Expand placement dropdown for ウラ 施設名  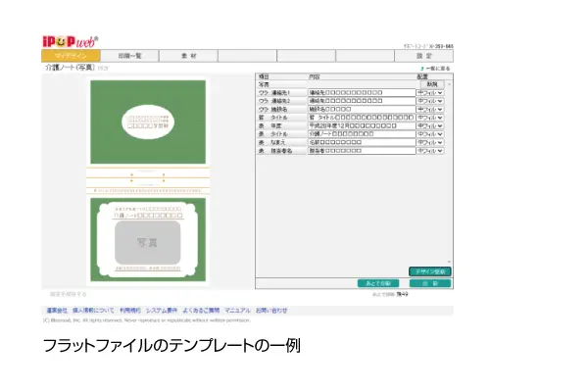[x=430, y=109]
